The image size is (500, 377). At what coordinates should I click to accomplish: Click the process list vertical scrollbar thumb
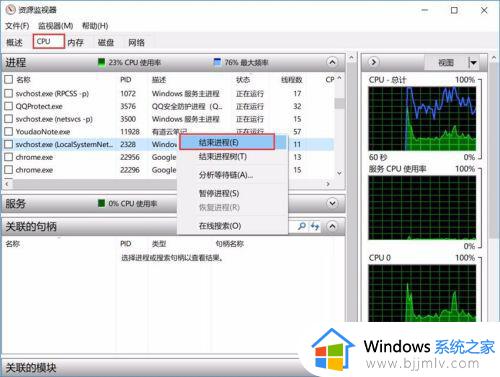pyautogui.click(x=339, y=103)
